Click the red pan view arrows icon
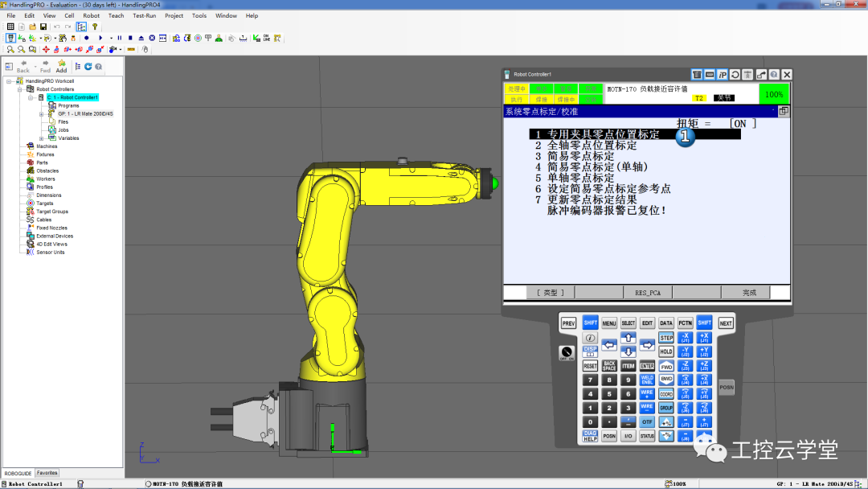 tap(46, 50)
